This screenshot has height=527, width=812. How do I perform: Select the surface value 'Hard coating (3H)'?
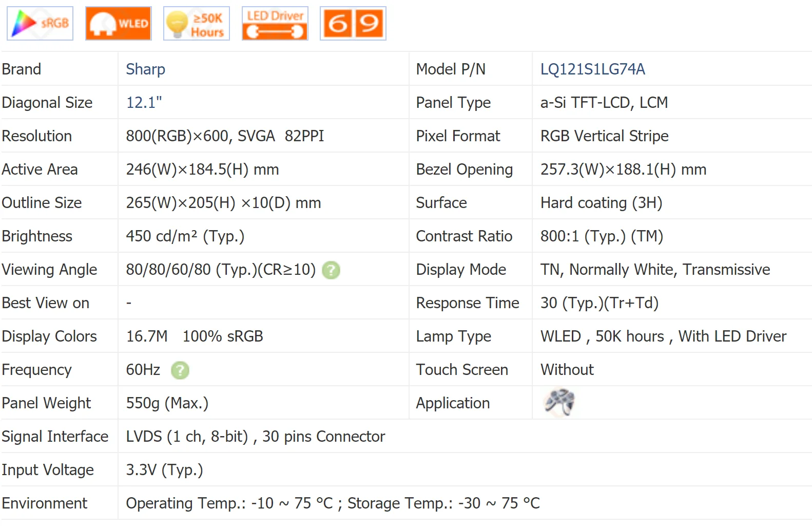pyautogui.click(x=602, y=203)
